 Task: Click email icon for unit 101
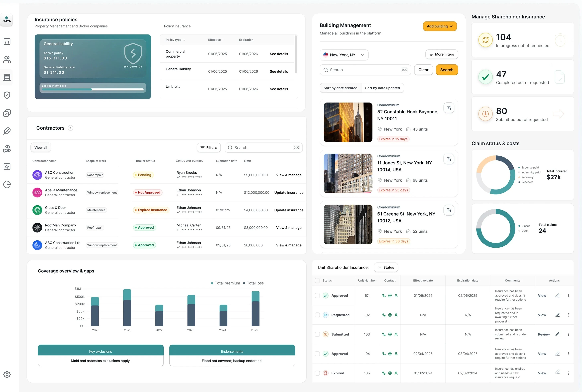390,296
